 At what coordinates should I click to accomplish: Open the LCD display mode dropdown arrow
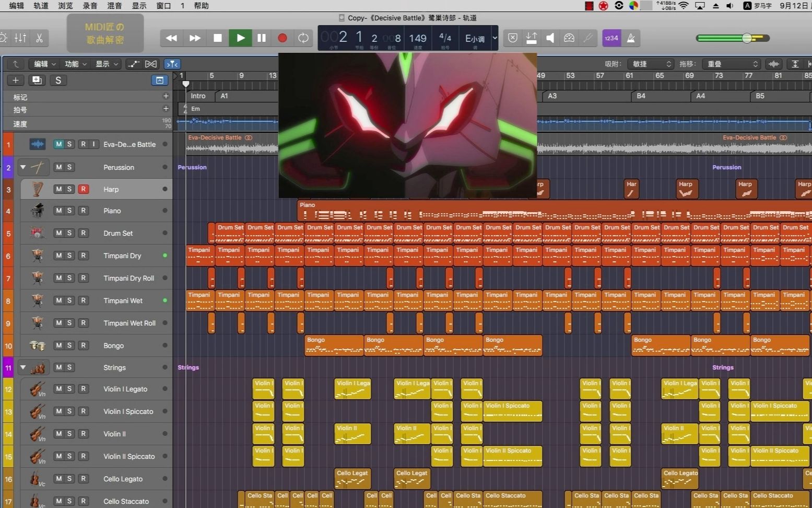495,38
